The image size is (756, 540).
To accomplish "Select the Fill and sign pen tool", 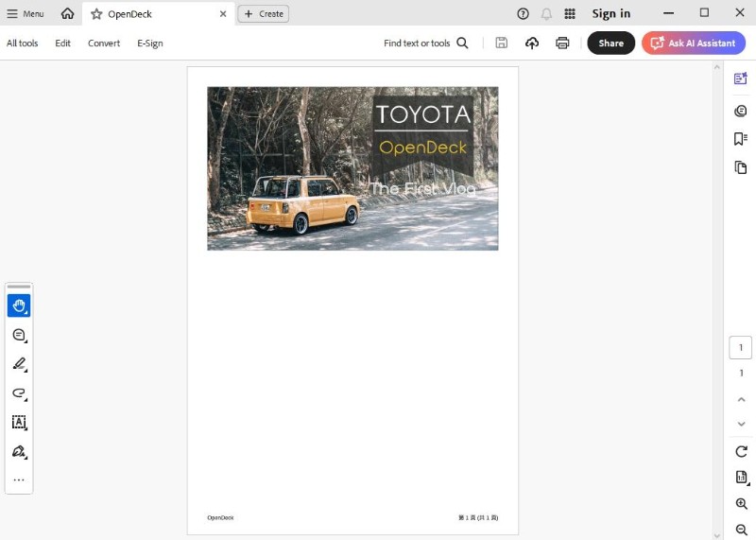I will click(19, 452).
